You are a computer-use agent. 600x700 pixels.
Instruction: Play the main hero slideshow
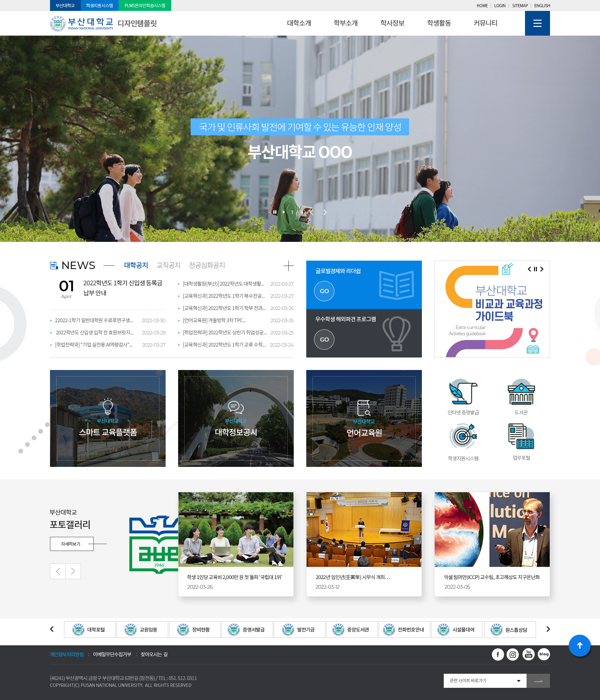click(x=284, y=212)
